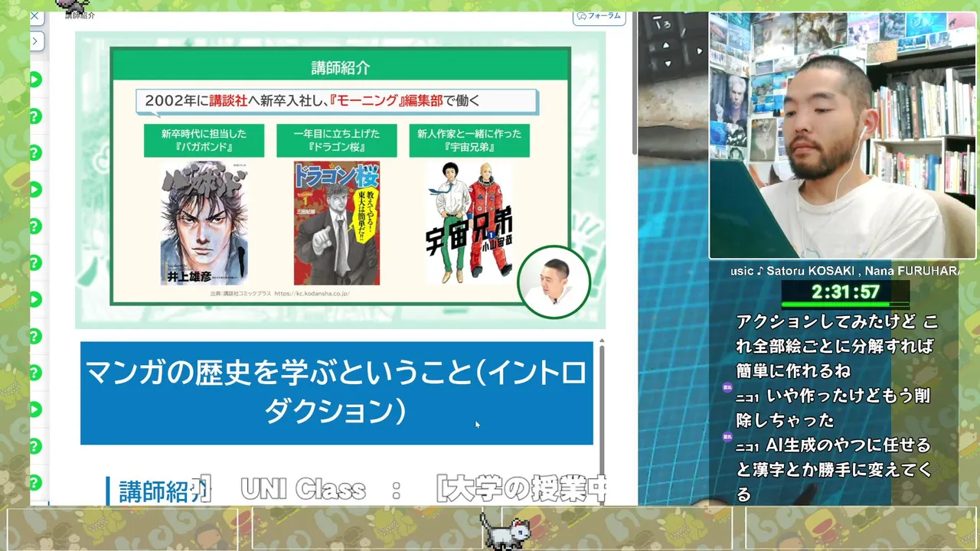Click the 一年目に立ち上げた『ドラゴン桜』 label

337,140
